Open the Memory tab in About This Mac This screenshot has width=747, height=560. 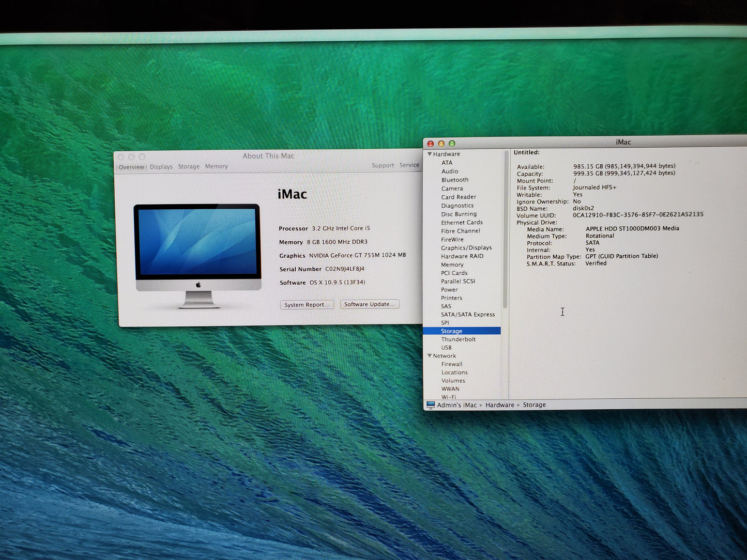pyautogui.click(x=216, y=166)
